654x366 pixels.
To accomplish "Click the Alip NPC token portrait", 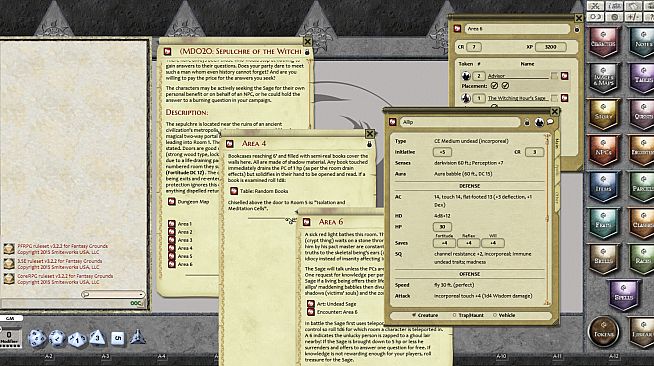I will (539, 122).
